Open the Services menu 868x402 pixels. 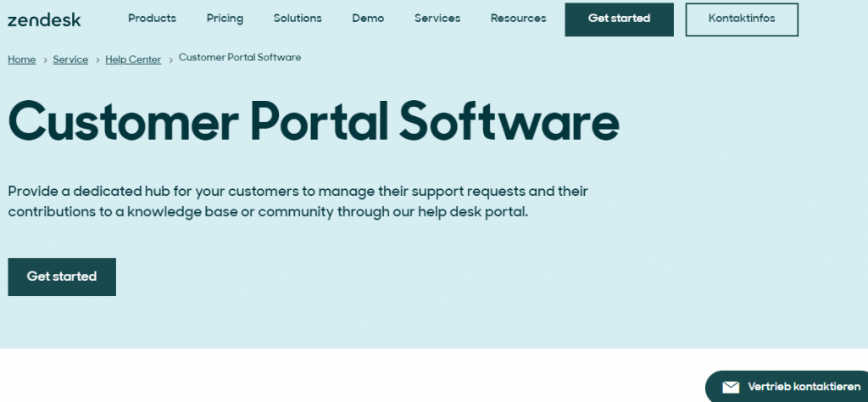pos(437,19)
